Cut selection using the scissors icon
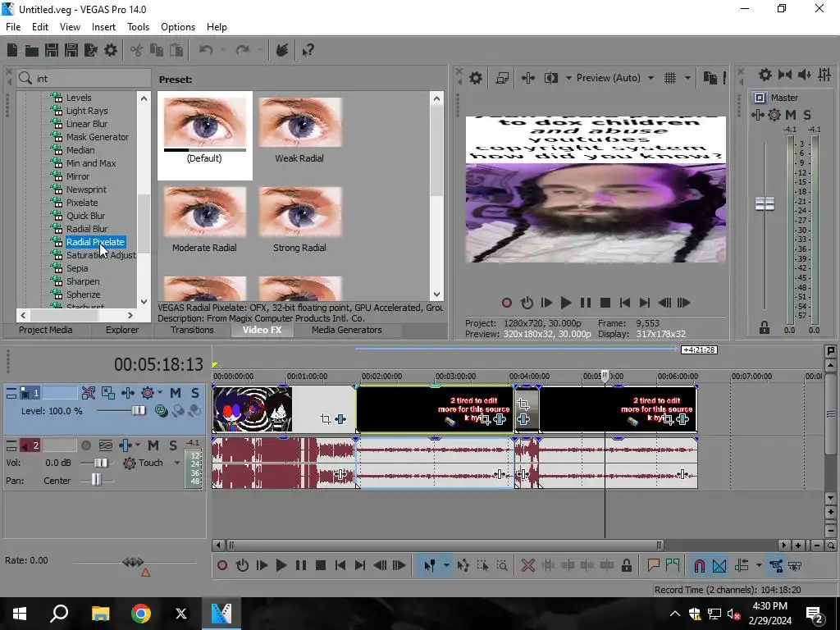The height and width of the screenshot is (630, 840). pos(137,50)
